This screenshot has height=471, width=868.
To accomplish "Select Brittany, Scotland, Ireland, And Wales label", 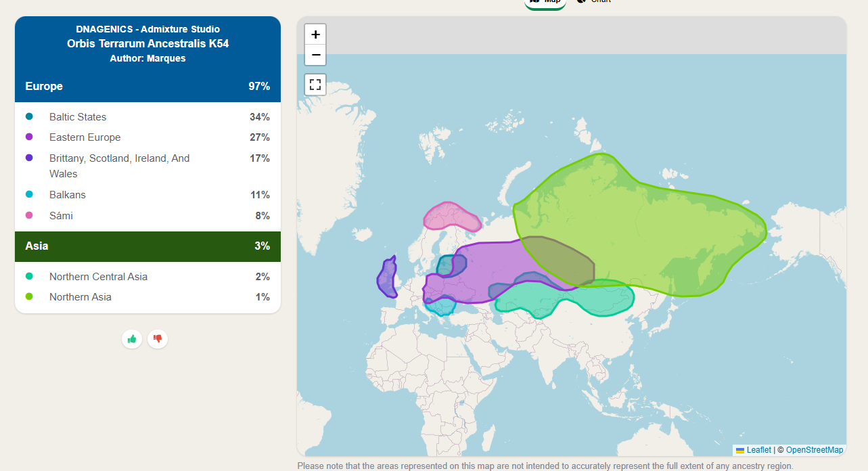I will point(120,166).
